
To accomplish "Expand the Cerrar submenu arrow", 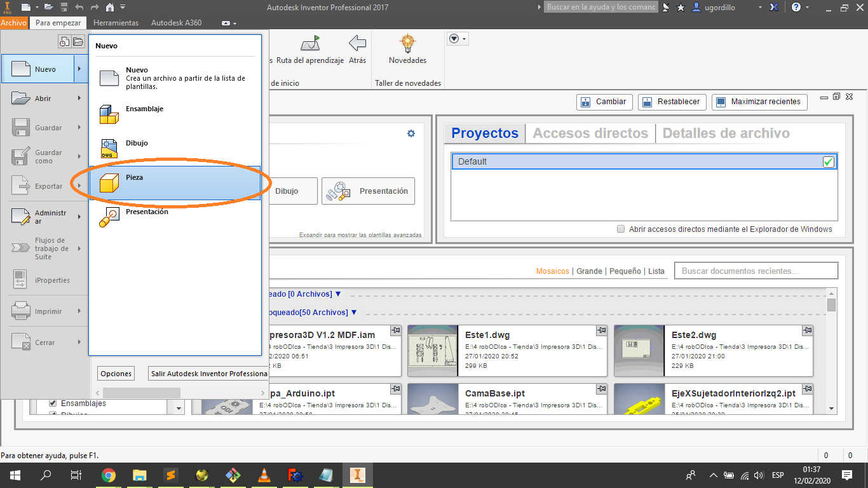I will [x=79, y=342].
